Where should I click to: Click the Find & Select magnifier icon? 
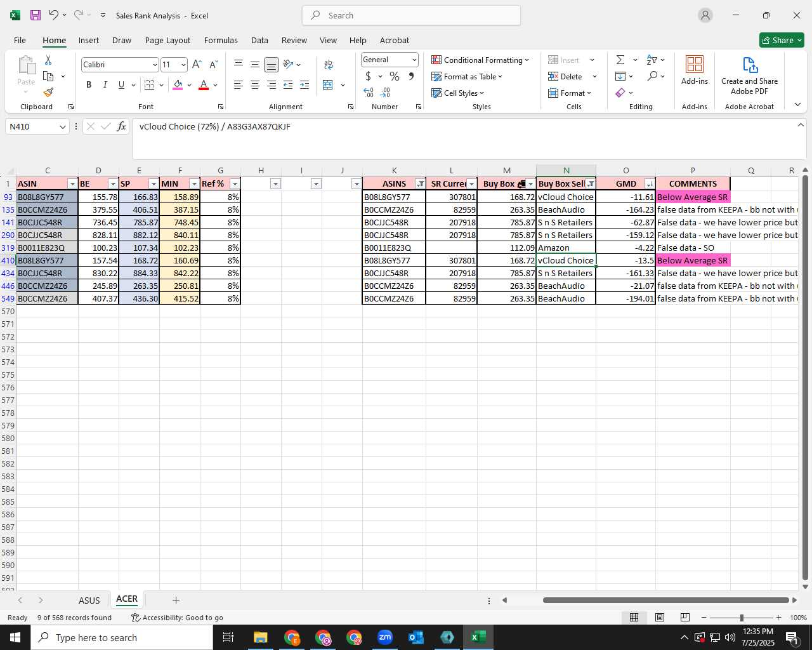652,76
